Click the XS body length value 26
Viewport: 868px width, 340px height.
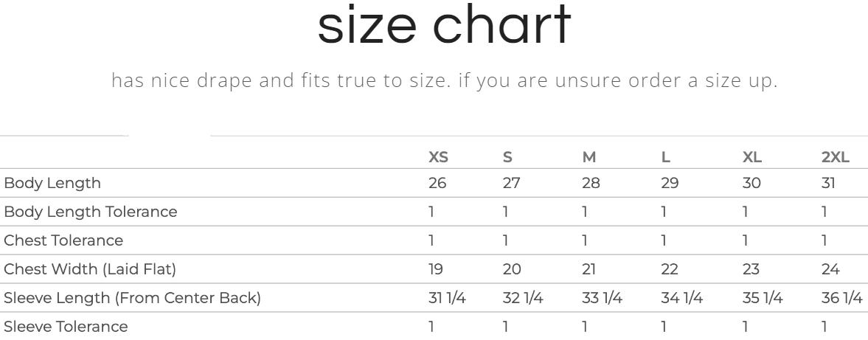437,183
